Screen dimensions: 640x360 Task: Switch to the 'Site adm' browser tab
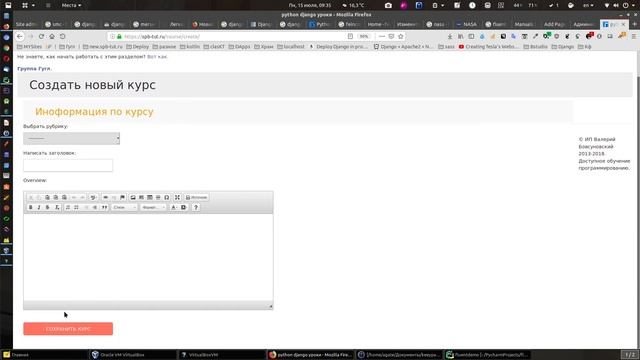pos(27,24)
